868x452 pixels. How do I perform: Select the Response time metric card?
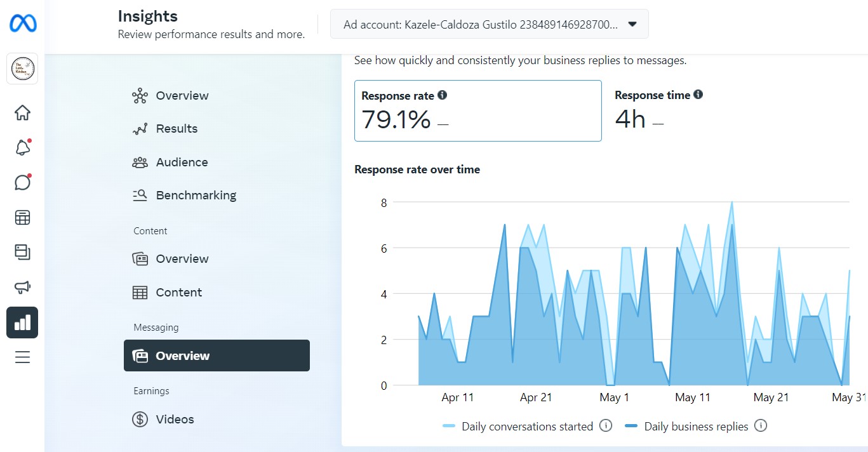coord(698,110)
